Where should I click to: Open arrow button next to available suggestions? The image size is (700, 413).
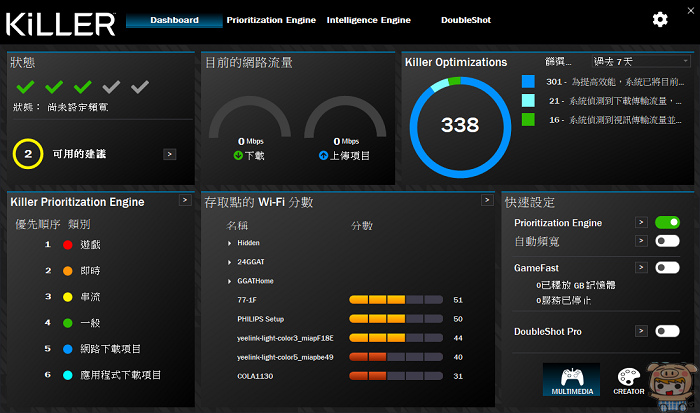169,154
